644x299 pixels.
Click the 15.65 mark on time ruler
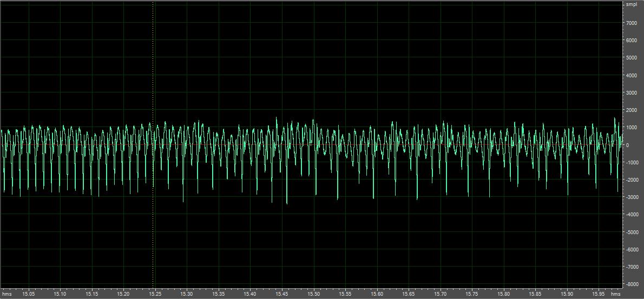point(408,294)
